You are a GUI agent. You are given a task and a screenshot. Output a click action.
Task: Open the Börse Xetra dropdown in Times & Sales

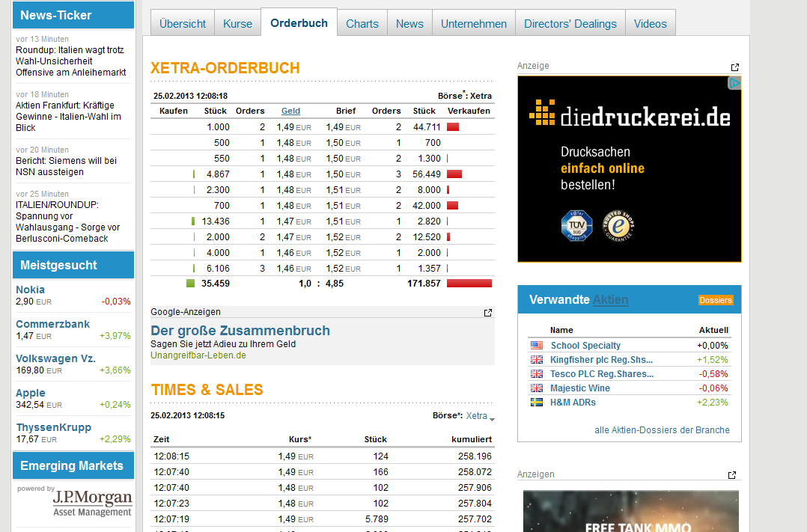point(480,416)
